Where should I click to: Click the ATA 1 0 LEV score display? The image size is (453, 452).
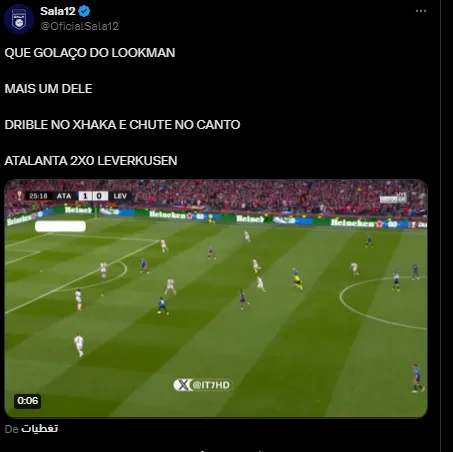(92, 196)
